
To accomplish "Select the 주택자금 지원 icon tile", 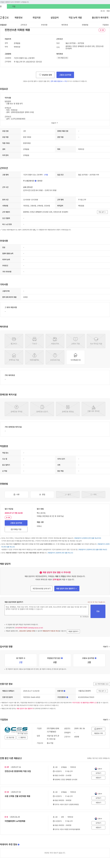I will (x=14, y=357).
